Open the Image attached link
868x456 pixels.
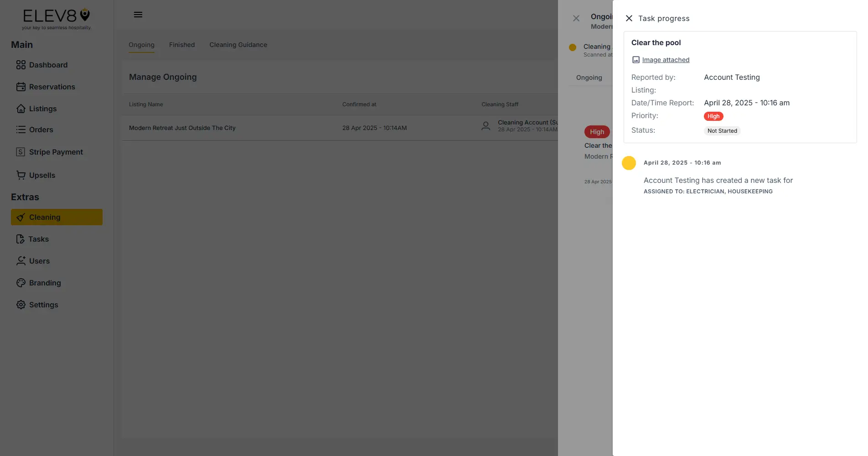tap(666, 60)
